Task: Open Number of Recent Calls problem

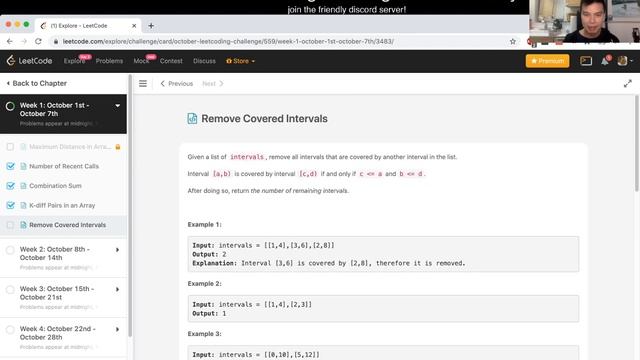Action: [64, 166]
